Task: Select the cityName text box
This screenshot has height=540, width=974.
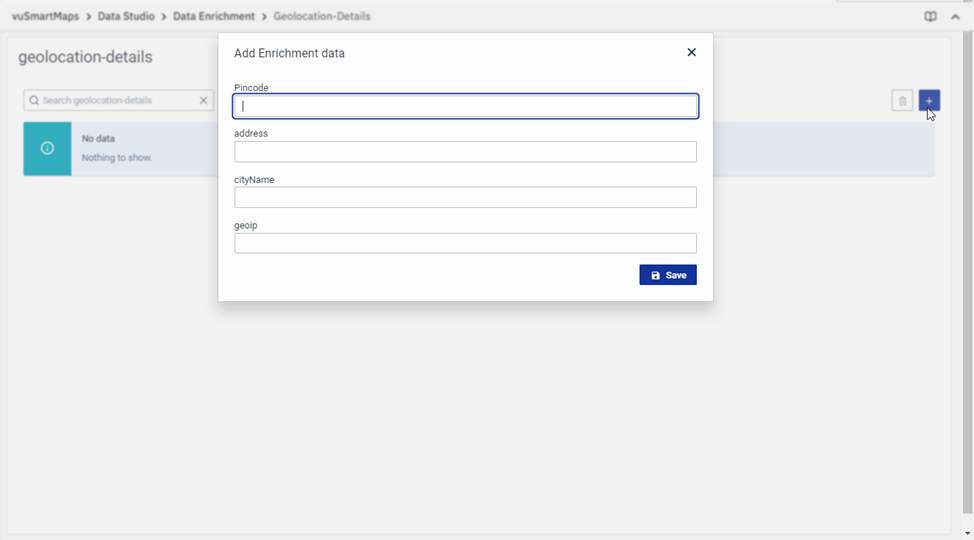Action: [x=465, y=198]
